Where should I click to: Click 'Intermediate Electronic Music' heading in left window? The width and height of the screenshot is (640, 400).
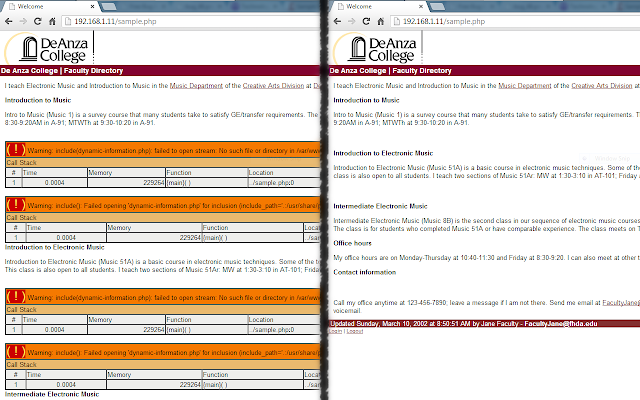(52, 394)
